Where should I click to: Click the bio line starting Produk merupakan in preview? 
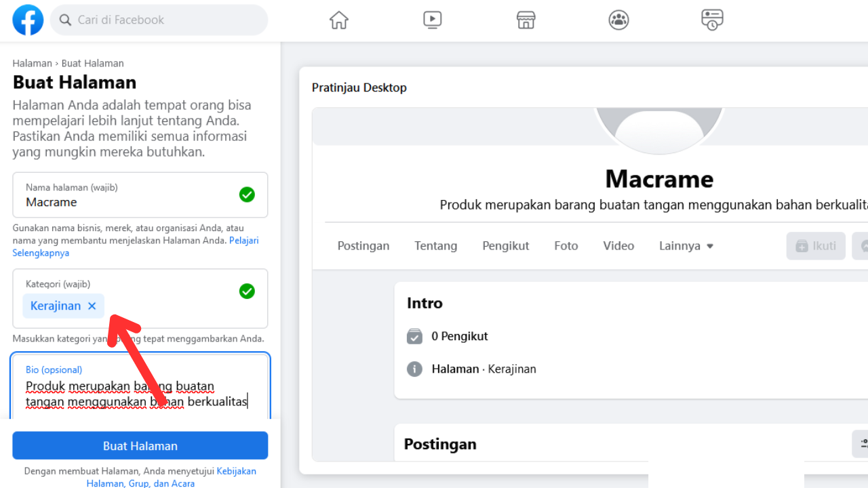(654, 205)
